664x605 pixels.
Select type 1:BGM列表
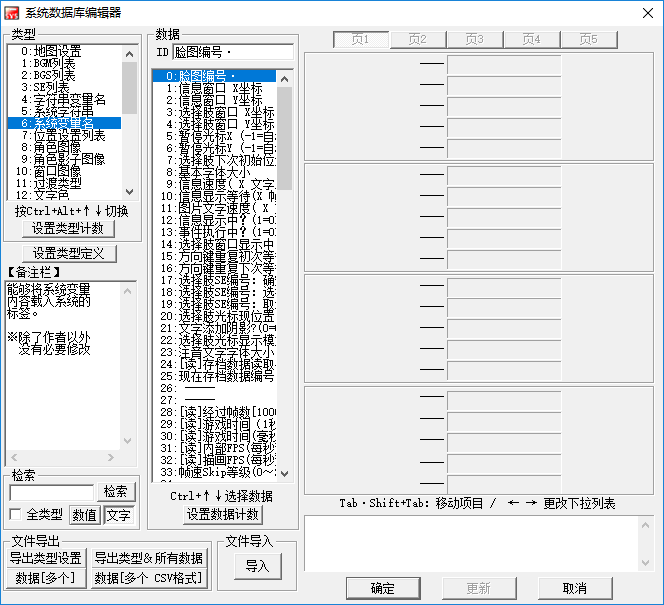click(64, 64)
